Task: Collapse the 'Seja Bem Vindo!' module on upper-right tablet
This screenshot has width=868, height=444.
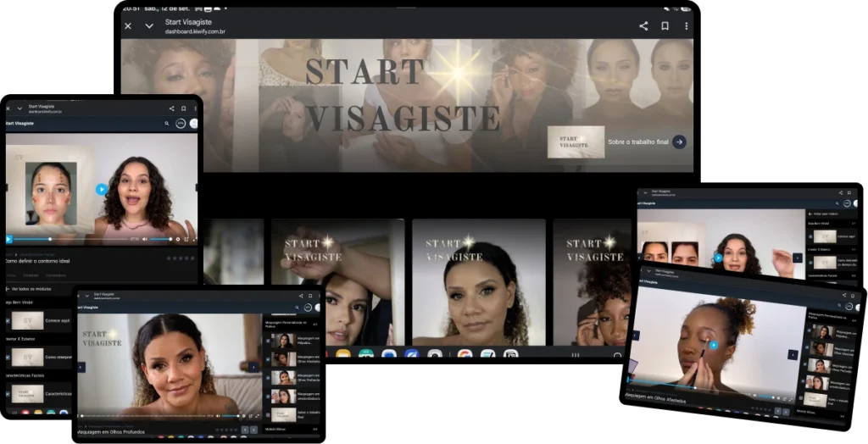Action: 832,224
